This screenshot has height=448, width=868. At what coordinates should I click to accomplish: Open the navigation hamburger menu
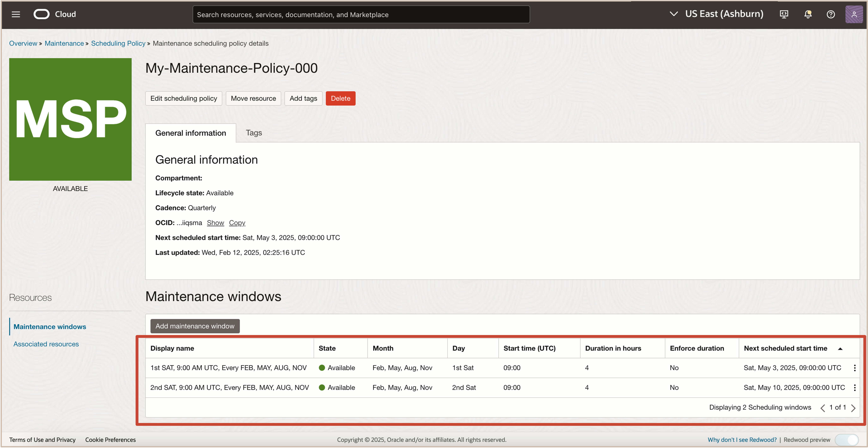click(x=15, y=14)
